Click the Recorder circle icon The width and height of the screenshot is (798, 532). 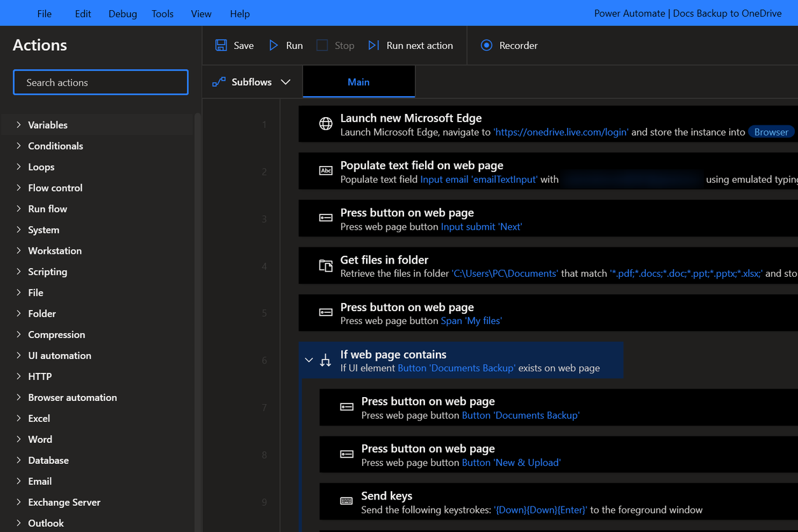click(x=486, y=45)
